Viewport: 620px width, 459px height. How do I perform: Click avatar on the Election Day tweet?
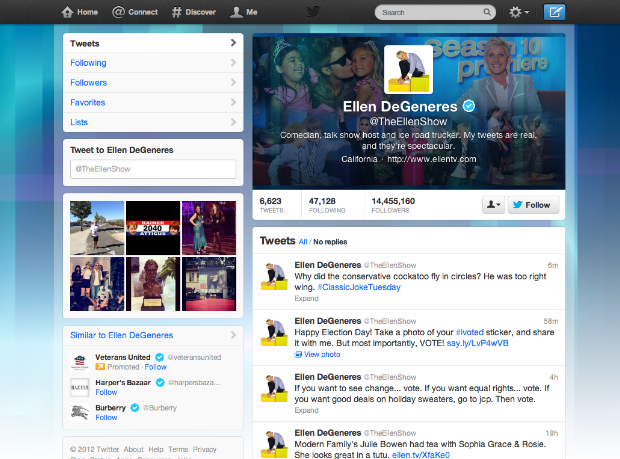pos(274,332)
